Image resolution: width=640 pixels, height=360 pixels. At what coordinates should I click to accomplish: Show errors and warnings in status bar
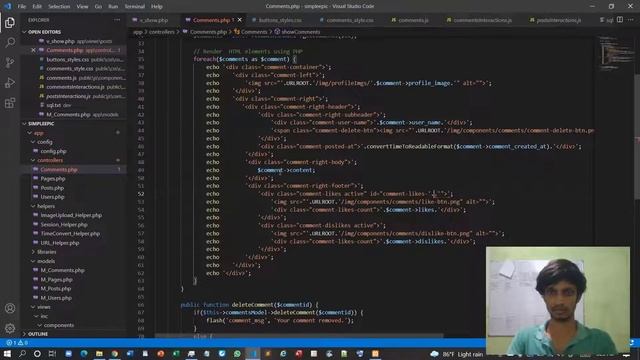(x=17, y=342)
